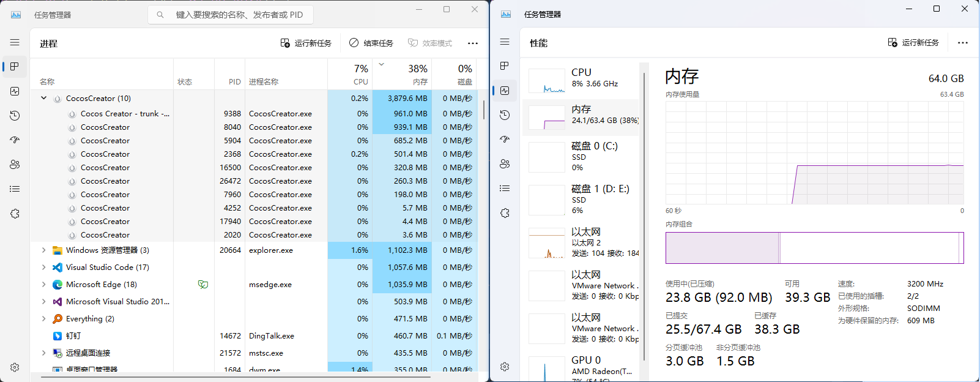Open more options (…) in left 进程 toolbar
The width and height of the screenshot is (980, 382).
click(x=473, y=43)
